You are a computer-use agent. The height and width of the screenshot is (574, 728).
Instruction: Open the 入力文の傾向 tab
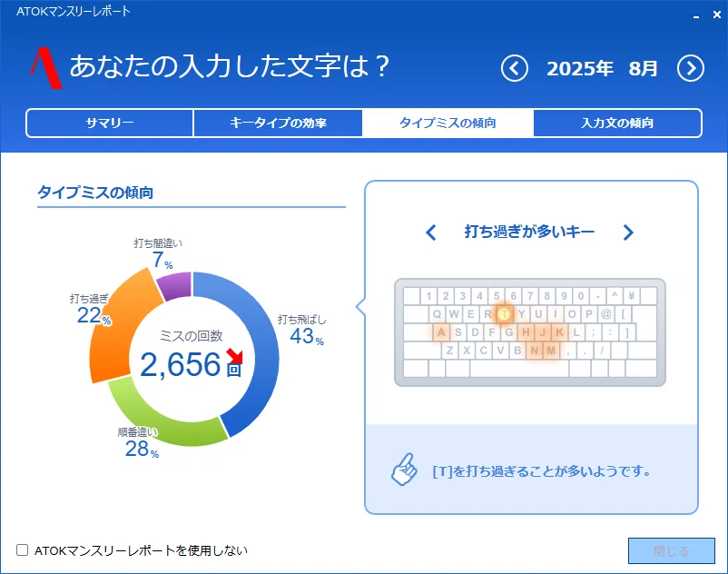(617, 124)
